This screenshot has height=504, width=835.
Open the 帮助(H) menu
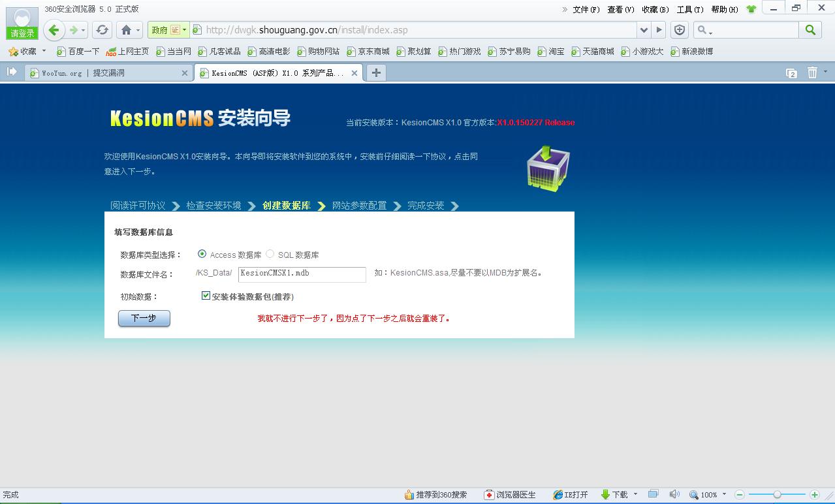(x=725, y=9)
